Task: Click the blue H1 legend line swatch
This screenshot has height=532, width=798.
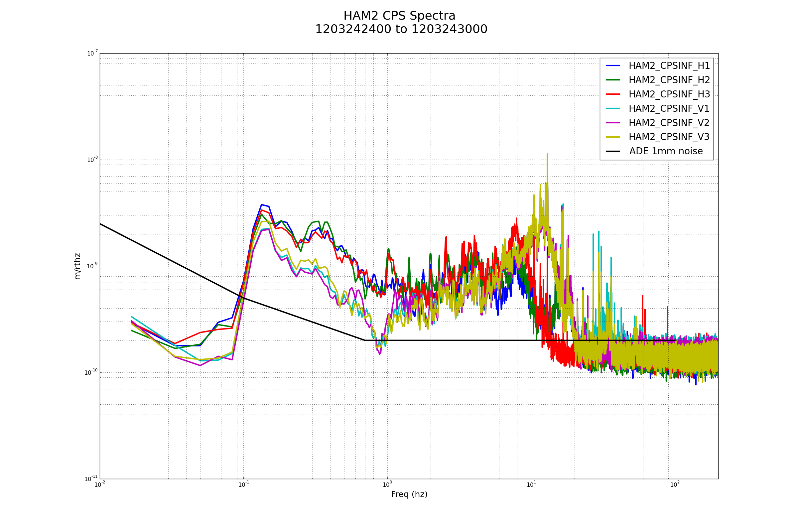Action: (x=613, y=66)
